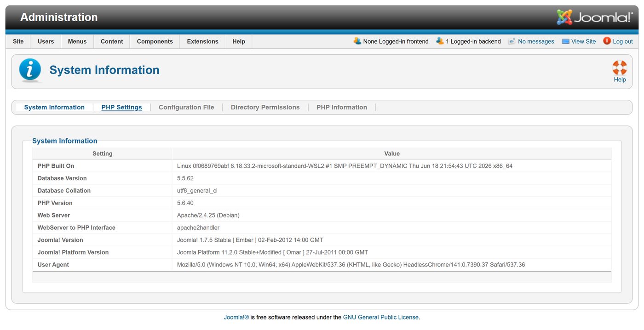Screen dimensions: 644x330
Task: Click the Value column header
Action: (392, 154)
